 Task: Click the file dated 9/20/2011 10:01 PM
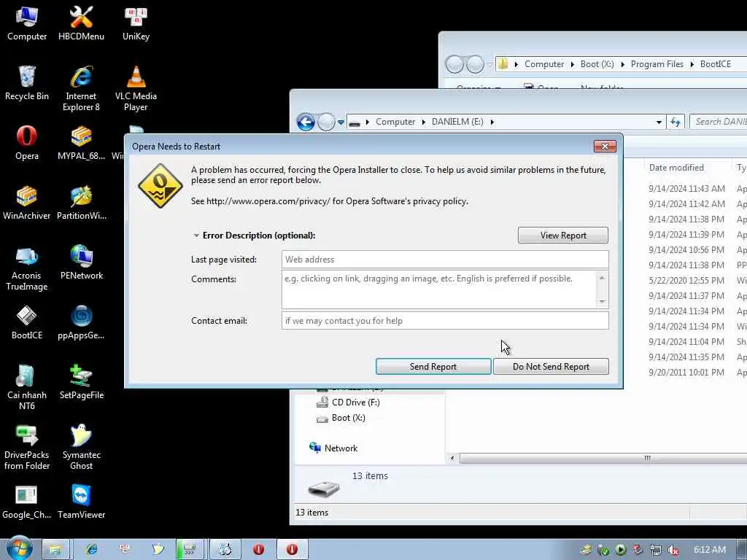686,373
